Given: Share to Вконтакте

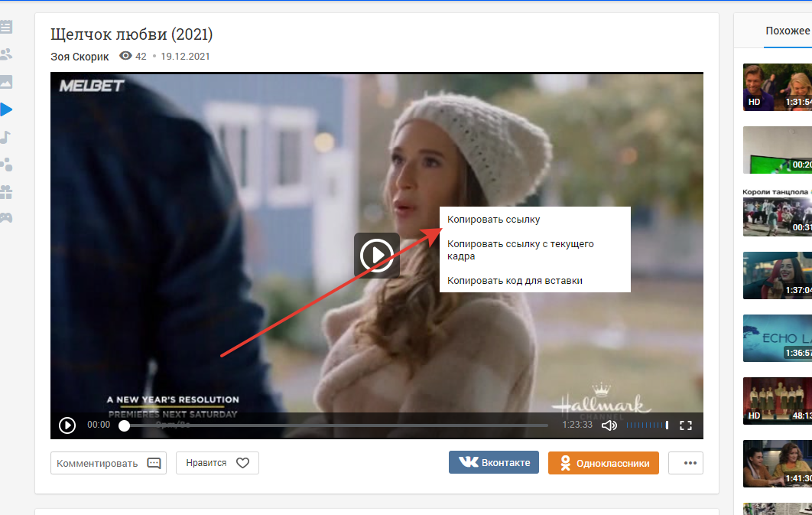Looking at the screenshot, I should [493, 462].
